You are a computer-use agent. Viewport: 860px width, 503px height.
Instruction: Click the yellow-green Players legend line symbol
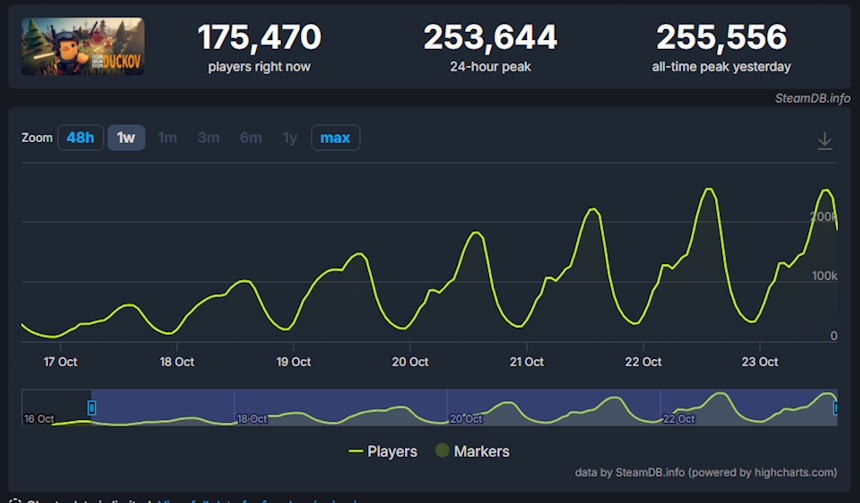(x=355, y=451)
